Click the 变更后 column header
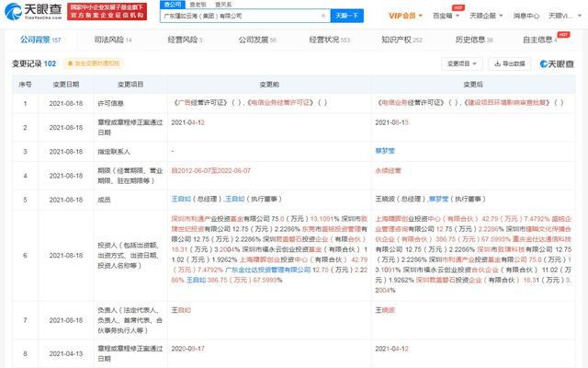 473,85
